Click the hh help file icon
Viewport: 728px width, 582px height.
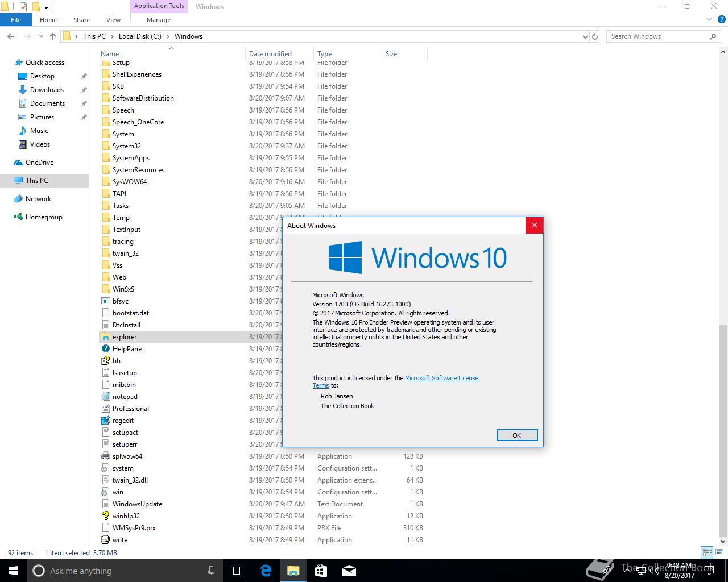pos(105,361)
